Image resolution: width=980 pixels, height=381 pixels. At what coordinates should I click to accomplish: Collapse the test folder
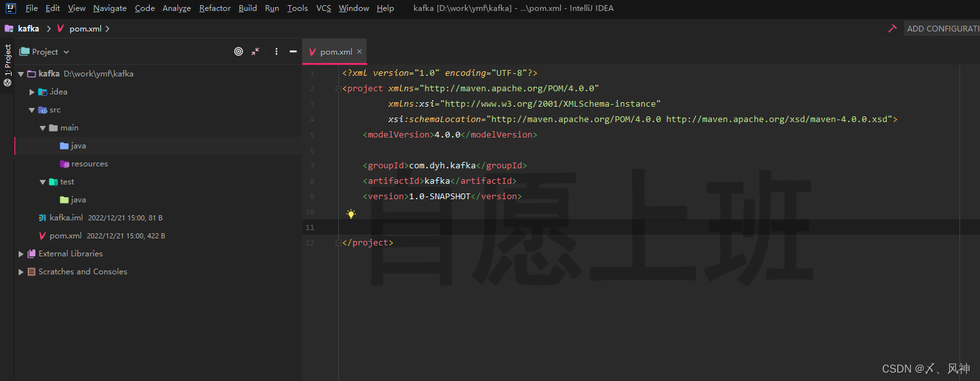click(x=42, y=182)
